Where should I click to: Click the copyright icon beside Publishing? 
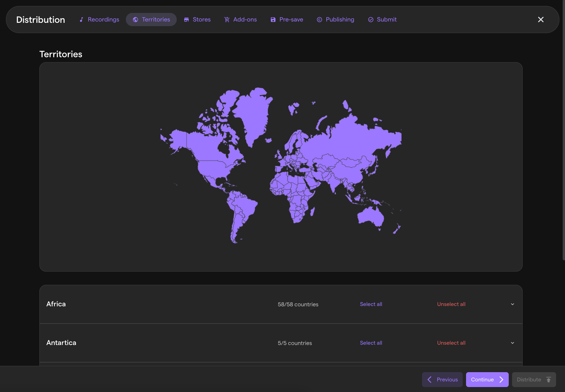coord(319,20)
